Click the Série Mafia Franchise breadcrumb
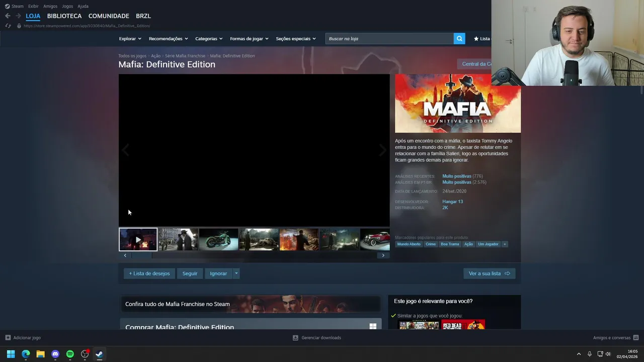The image size is (644, 362). (x=185, y=56)
